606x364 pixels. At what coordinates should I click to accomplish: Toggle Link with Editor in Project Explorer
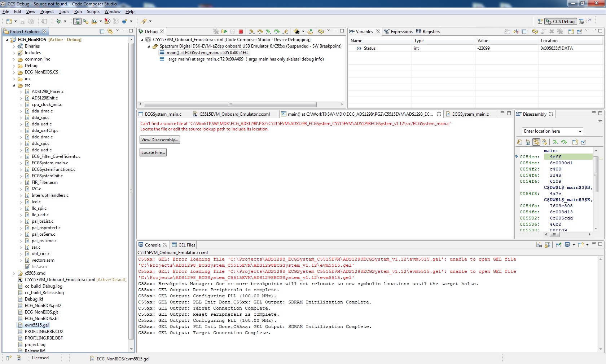(110, 32)
